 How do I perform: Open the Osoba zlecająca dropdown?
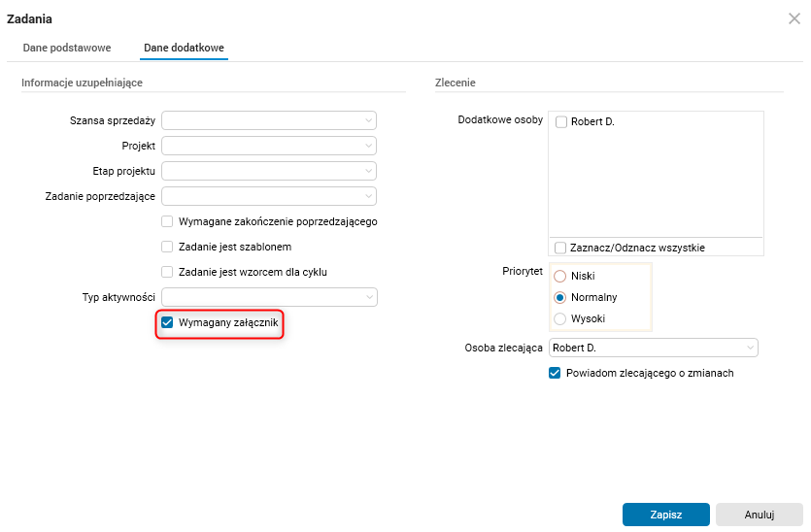[x=654, y=348]
